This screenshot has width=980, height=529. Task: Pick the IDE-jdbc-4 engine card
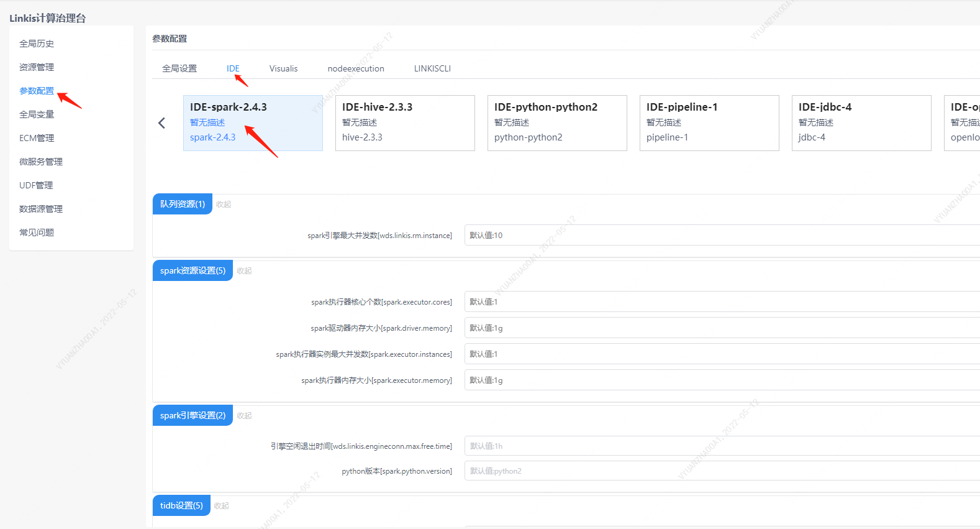(x=861, y=122)
